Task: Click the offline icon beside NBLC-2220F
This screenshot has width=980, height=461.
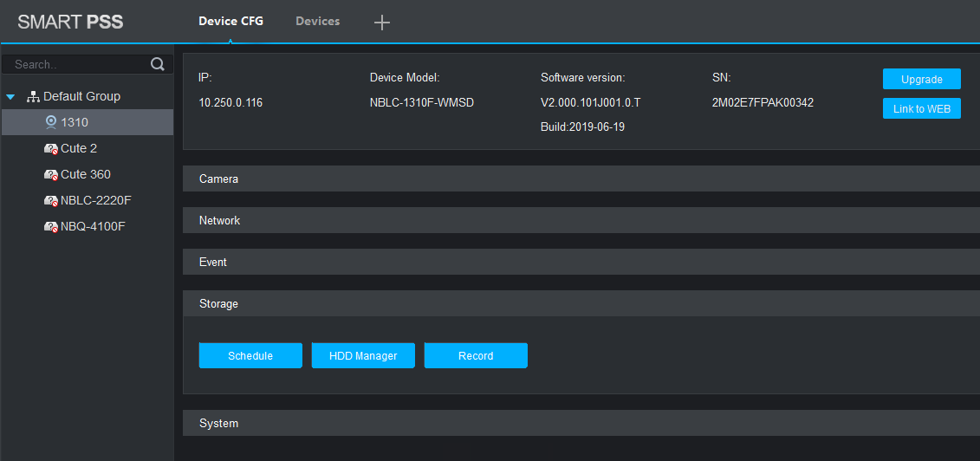Action: (51, 200)
